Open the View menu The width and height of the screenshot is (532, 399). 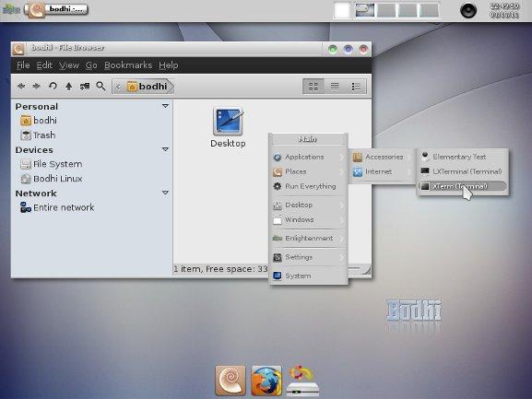point(69,65)
